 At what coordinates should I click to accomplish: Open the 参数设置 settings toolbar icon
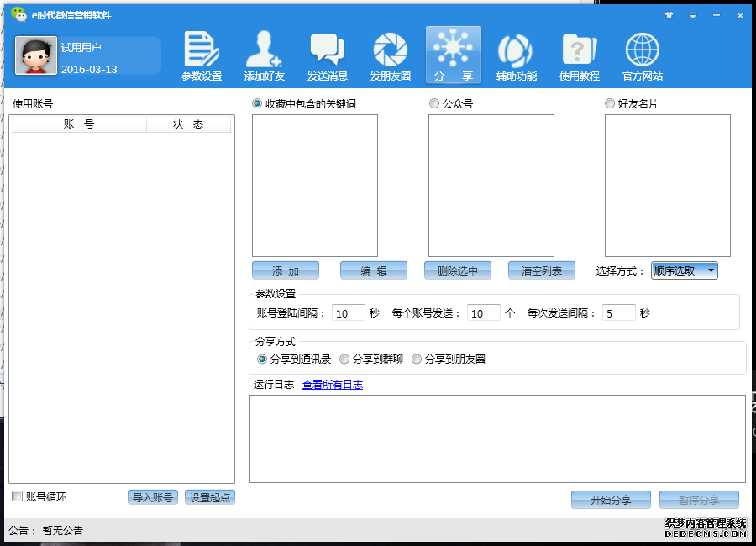click(x=202, y=56)
